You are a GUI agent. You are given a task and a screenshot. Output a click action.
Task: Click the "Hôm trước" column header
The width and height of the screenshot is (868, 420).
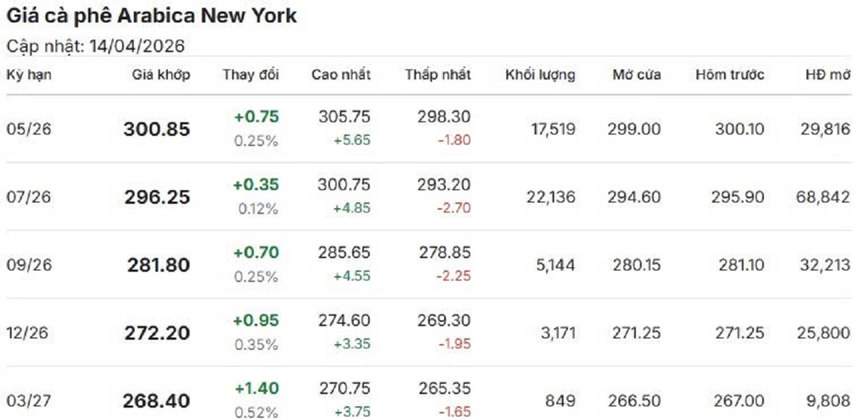(730, 74)
